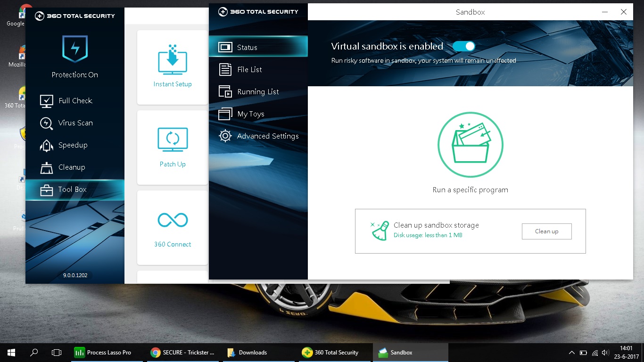Click the Sandbox window title text
The height and width of the screenshot is (362, 644).
[x=470, y=12]
